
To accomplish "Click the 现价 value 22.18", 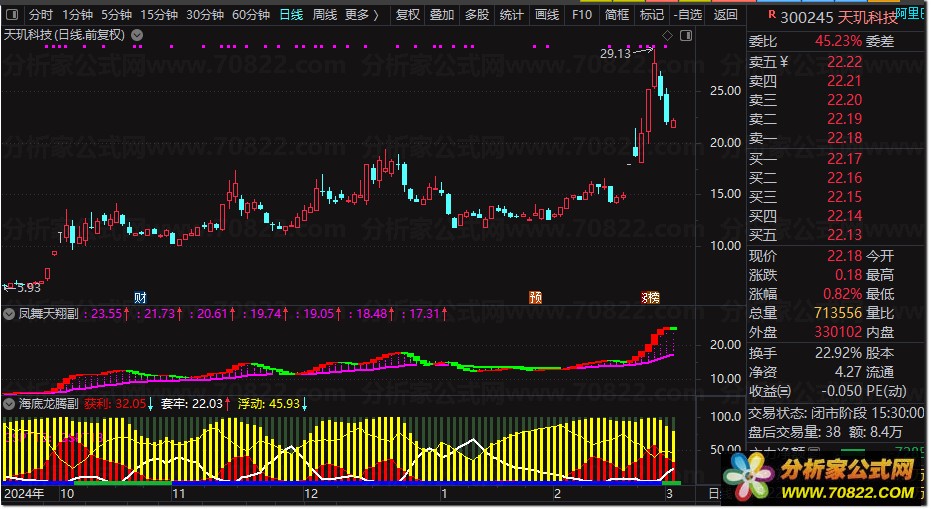I will point(844,256).
